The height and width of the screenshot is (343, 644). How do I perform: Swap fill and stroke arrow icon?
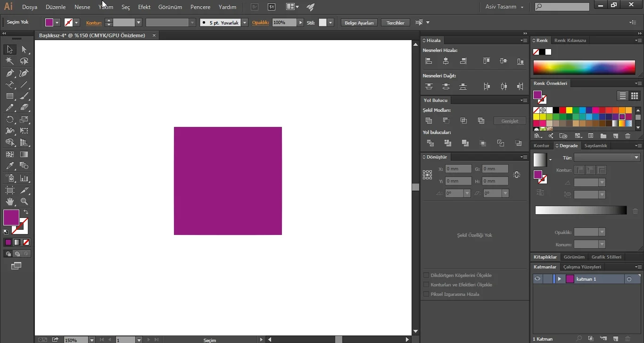coord(26,212)
